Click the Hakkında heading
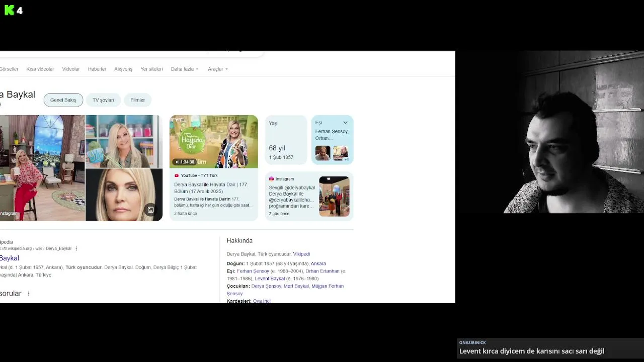Viewport: 644px width, 362px height. pyautogui.click(x=239, y=241)
